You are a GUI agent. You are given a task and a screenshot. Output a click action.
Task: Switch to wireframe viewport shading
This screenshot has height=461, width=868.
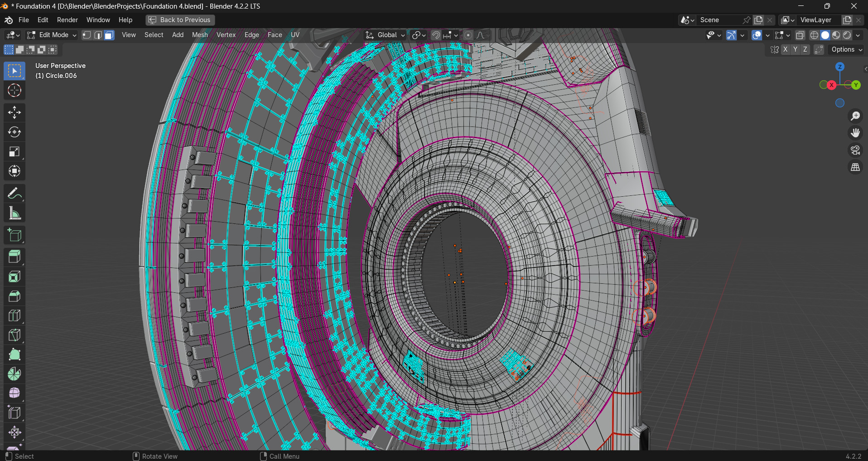pyautogui.click(x=814, y=35)
